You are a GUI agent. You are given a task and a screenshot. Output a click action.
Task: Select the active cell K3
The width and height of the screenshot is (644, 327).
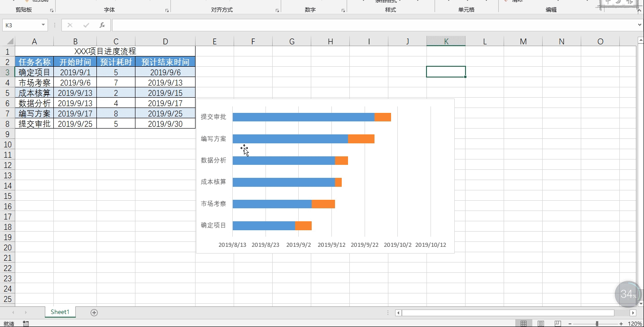(x=446, y=72)
